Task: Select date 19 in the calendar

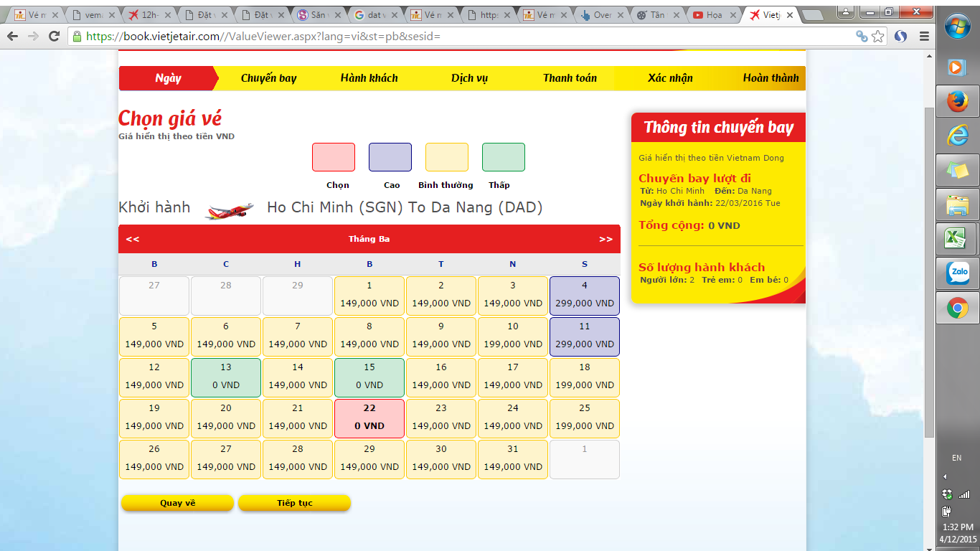Action: pos(154,418)
